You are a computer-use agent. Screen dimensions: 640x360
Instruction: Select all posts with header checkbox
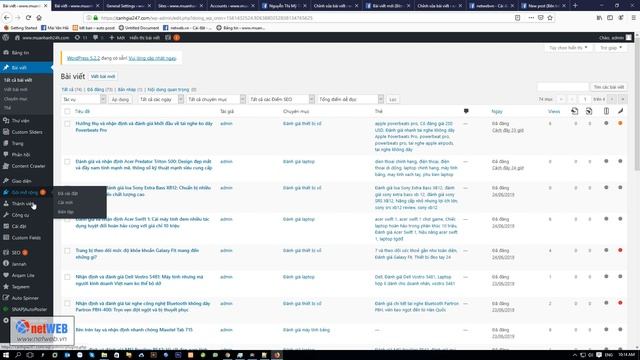67,111
